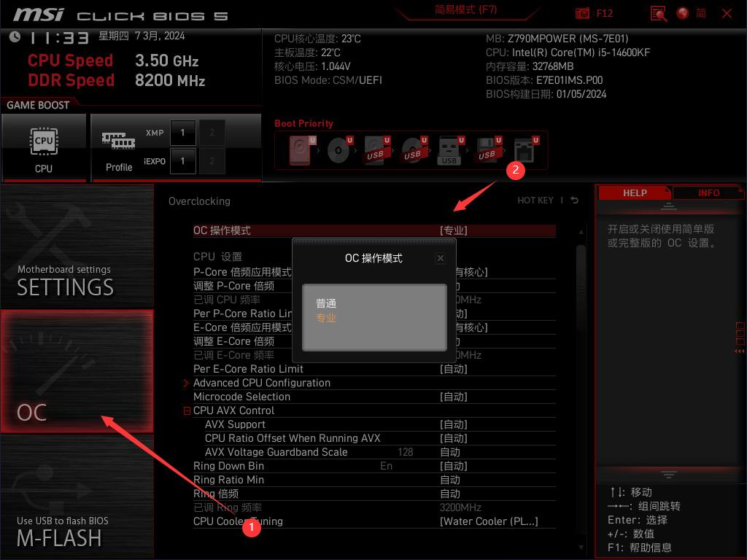Open the language globe icon
Viewport: 747px width, 560px height.
683,13
